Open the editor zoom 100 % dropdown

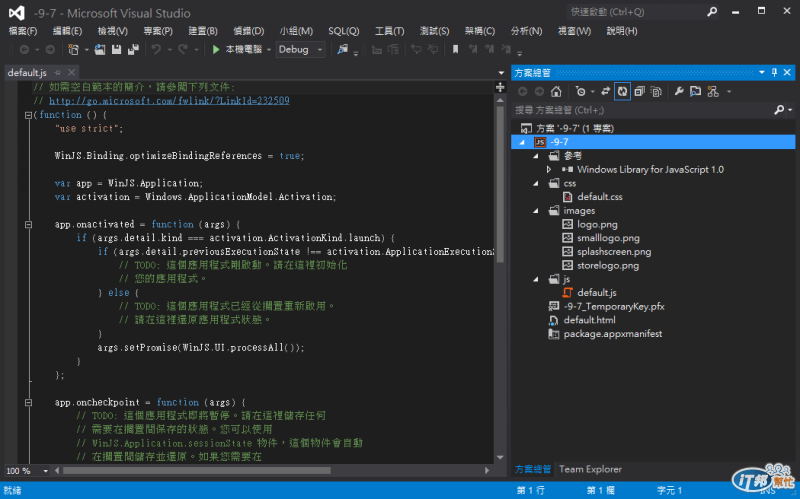coord(45,471)
